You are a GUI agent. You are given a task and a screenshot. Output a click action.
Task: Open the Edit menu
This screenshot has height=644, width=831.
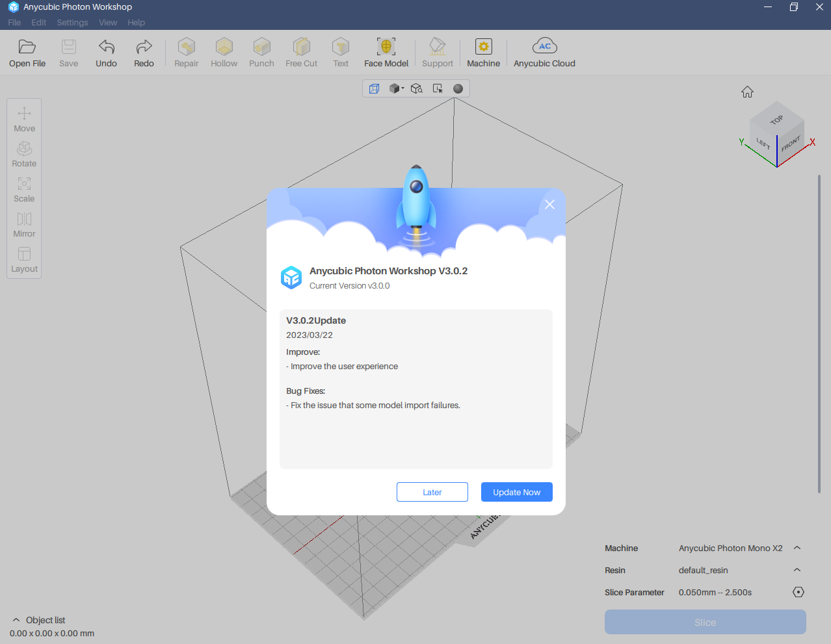[x=39, y=22]
